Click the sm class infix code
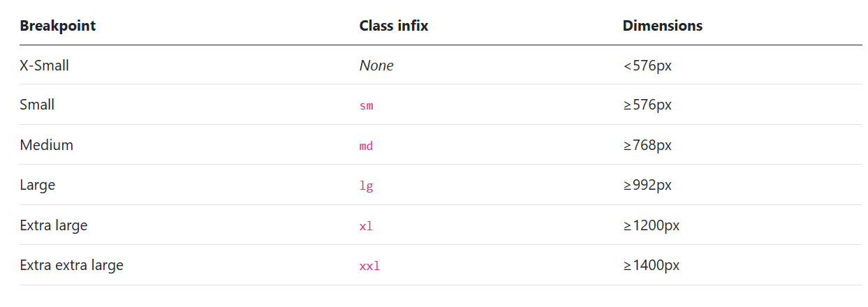The height and width of the screenshot is (307, 868). pos(367,106)
